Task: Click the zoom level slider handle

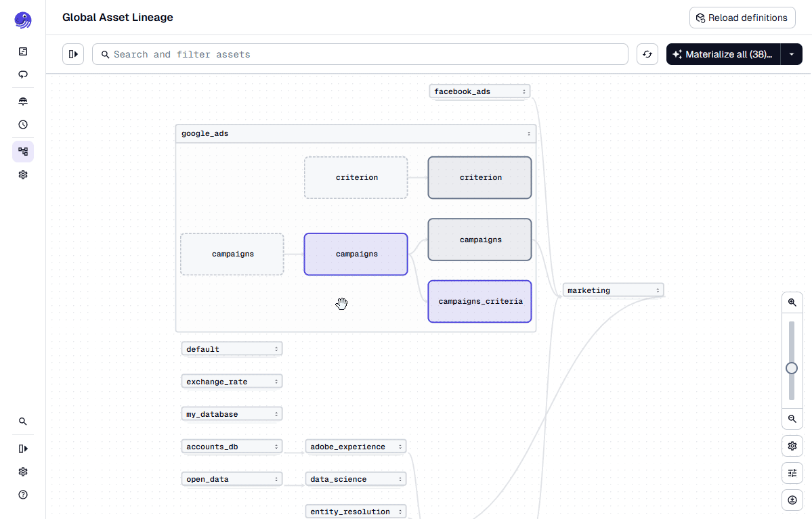Action: [792, 368]
